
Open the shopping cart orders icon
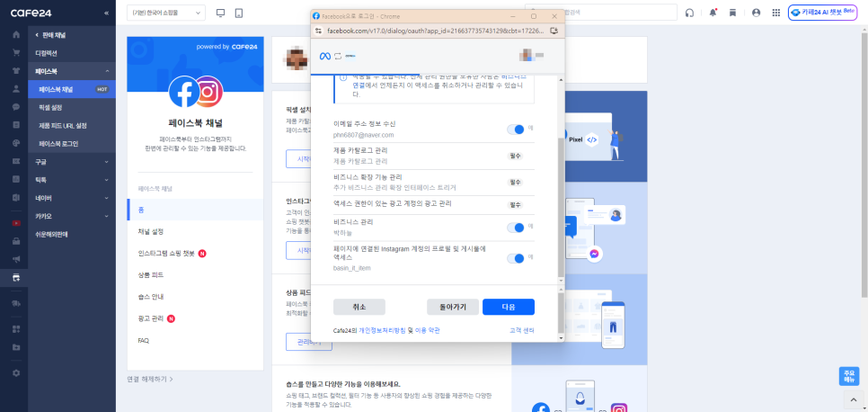tap(16, 53)
